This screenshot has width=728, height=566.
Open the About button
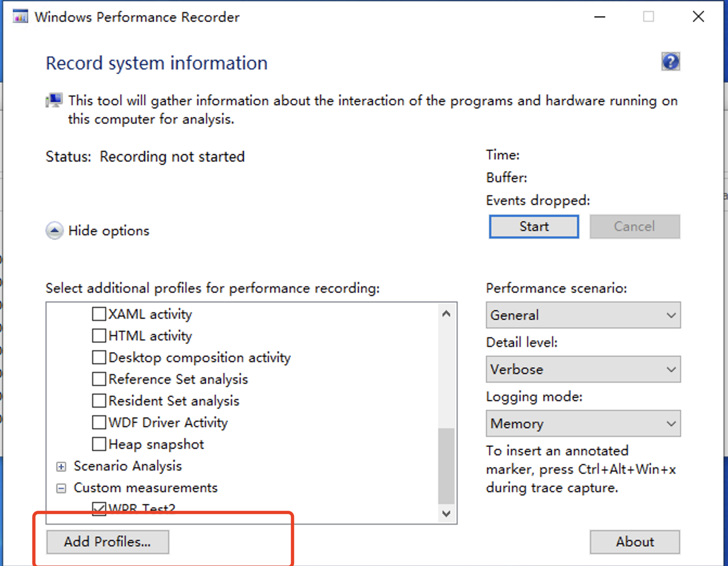[x=635, y=542]
